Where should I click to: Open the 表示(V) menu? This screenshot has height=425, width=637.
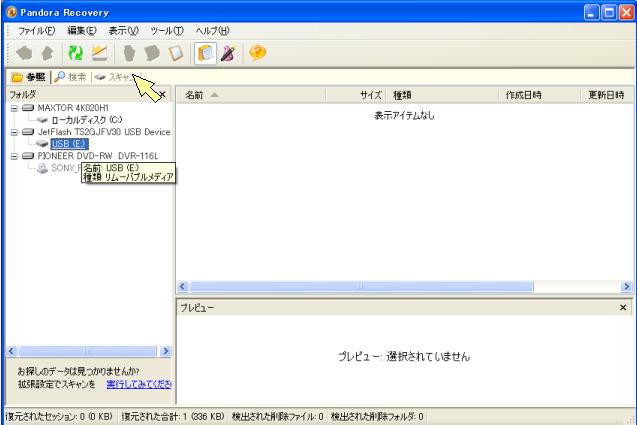click(x=124, y=30)
